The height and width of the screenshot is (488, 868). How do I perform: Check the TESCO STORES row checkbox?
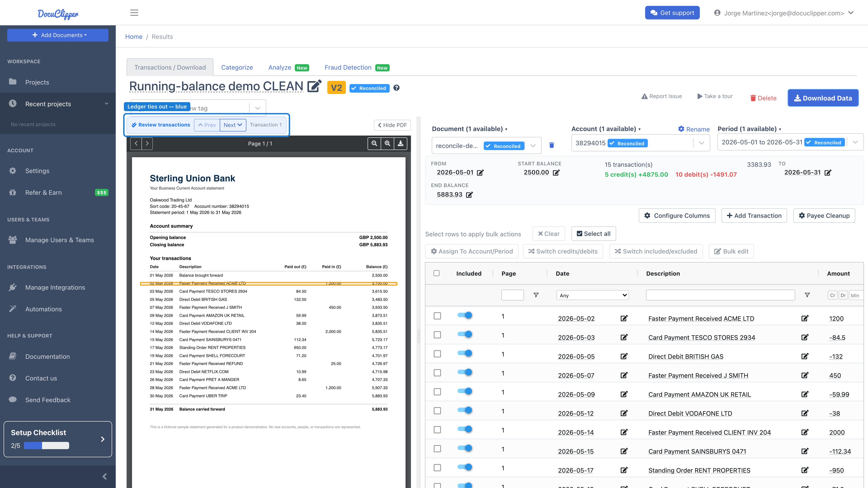point(437,335)
